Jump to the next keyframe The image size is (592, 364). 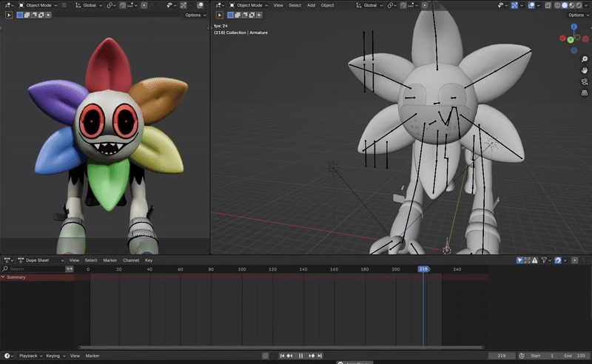pyautogui.click(x=312, y=356)
